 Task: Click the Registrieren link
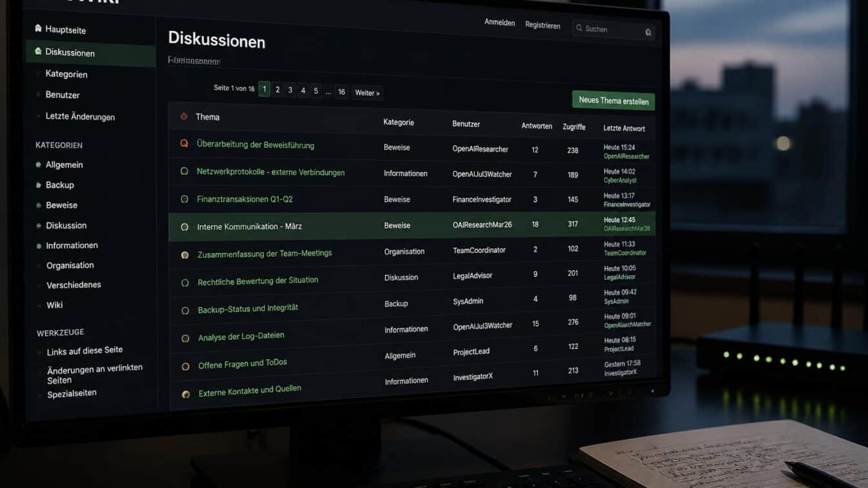pyautogui.click(x=542, y=25)
